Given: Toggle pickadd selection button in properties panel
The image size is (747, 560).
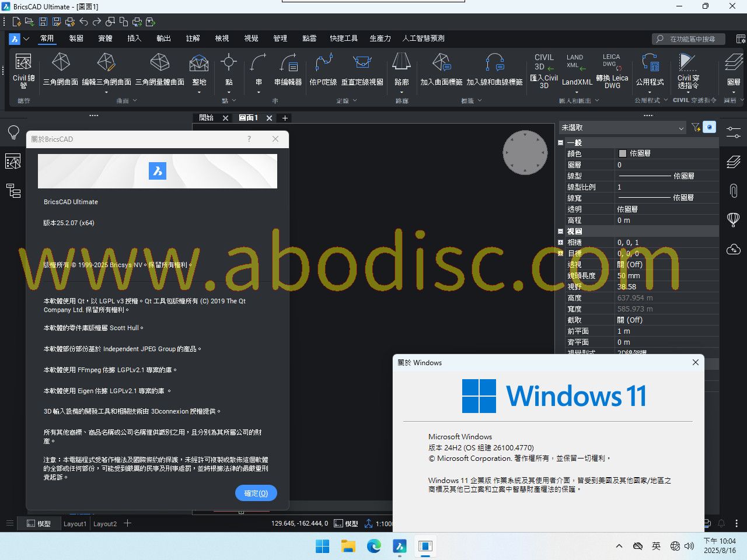Looking at the screenshot, I should pyautogui.click(x=710, y=127).
